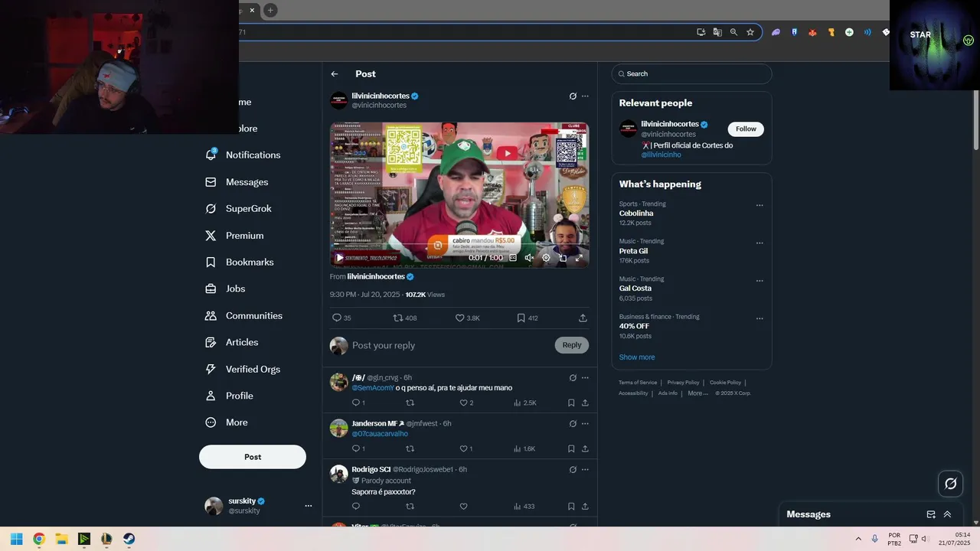Screen dimensions: 980x551
Task: Open Messages in the sidebar
Action: tap(237, 182)
